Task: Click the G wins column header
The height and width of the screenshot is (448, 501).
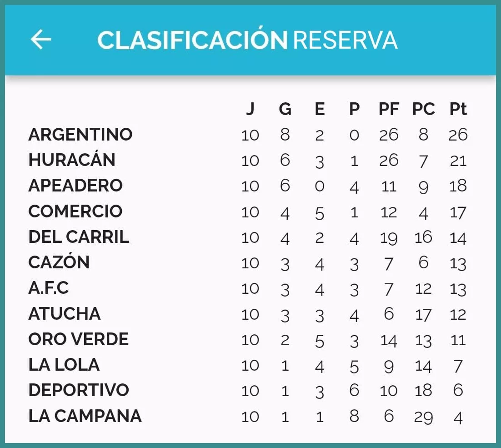Action: [x=285, y=109]
